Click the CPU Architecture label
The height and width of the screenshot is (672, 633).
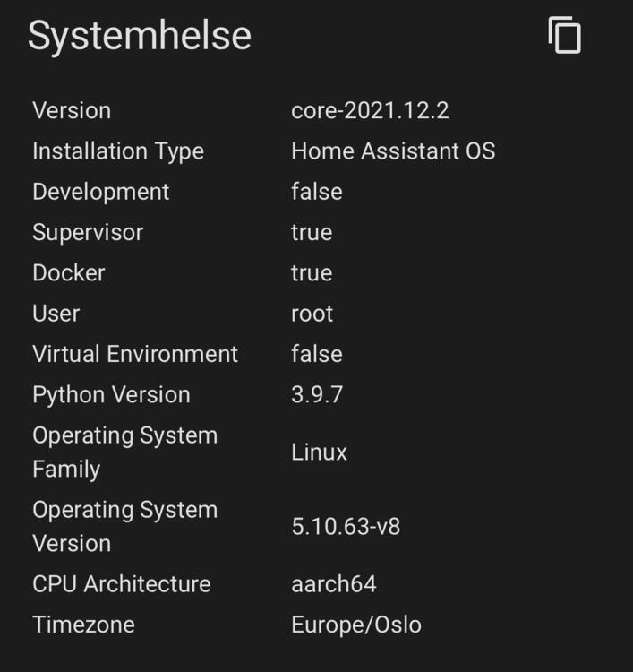point(121,584)
